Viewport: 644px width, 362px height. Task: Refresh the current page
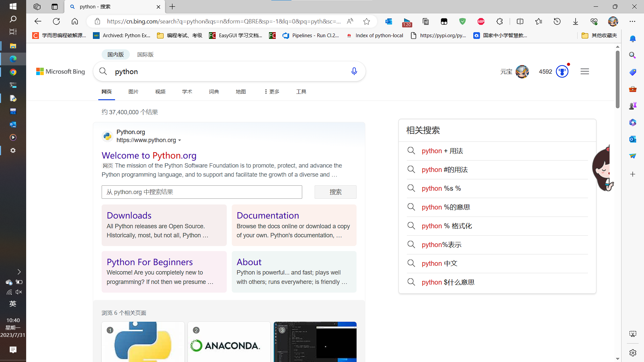(x=56, y=21)
